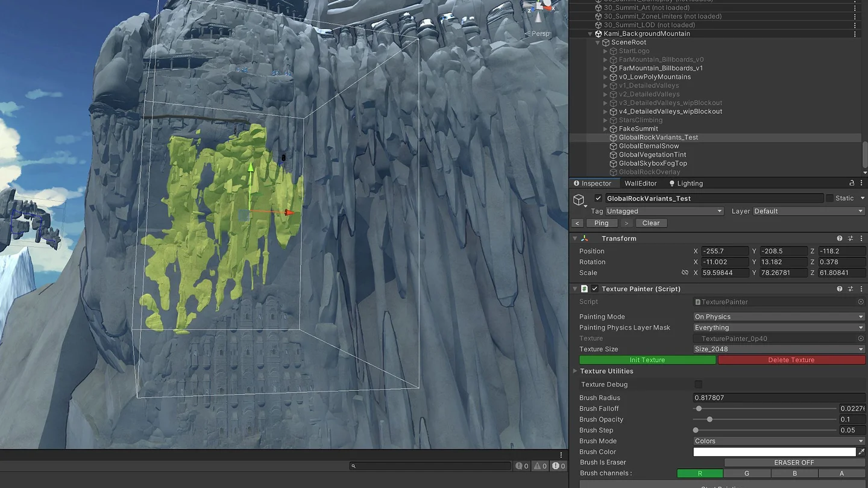Lock the Inspector with the padlock icon
Image resolution: width=868 pixels, height=488 pixels.
(x=852, y=183)
